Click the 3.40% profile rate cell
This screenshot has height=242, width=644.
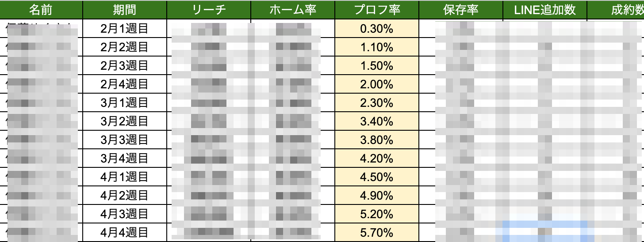pyautogui.click(x=377, y=121)
